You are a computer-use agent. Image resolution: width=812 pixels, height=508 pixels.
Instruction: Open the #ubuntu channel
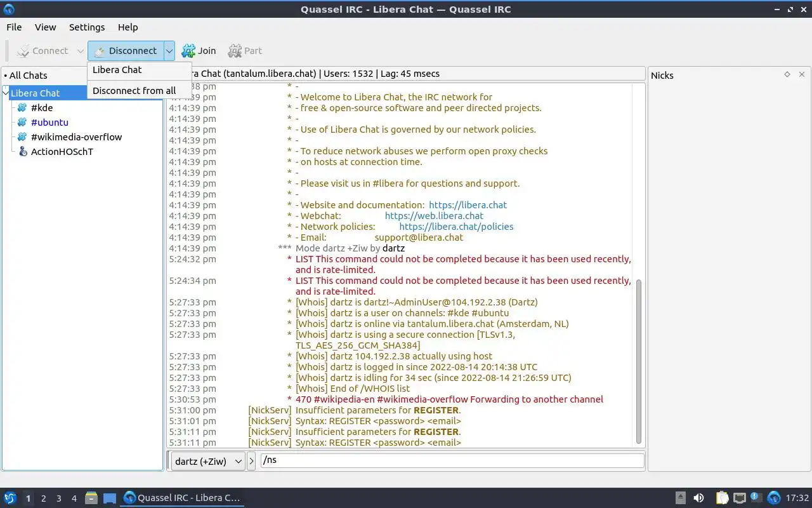49,123
